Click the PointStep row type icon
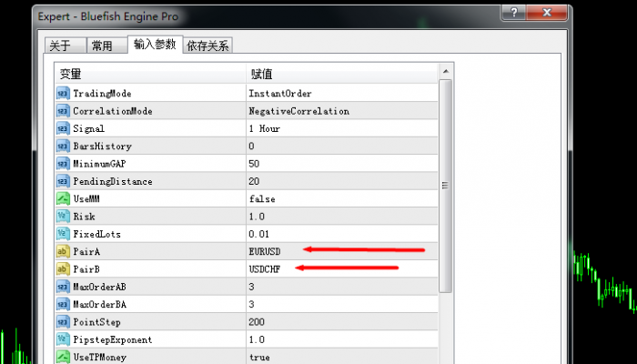Image resolution: width=637 pixels, height=364 pixels. [x=63, y=322]
